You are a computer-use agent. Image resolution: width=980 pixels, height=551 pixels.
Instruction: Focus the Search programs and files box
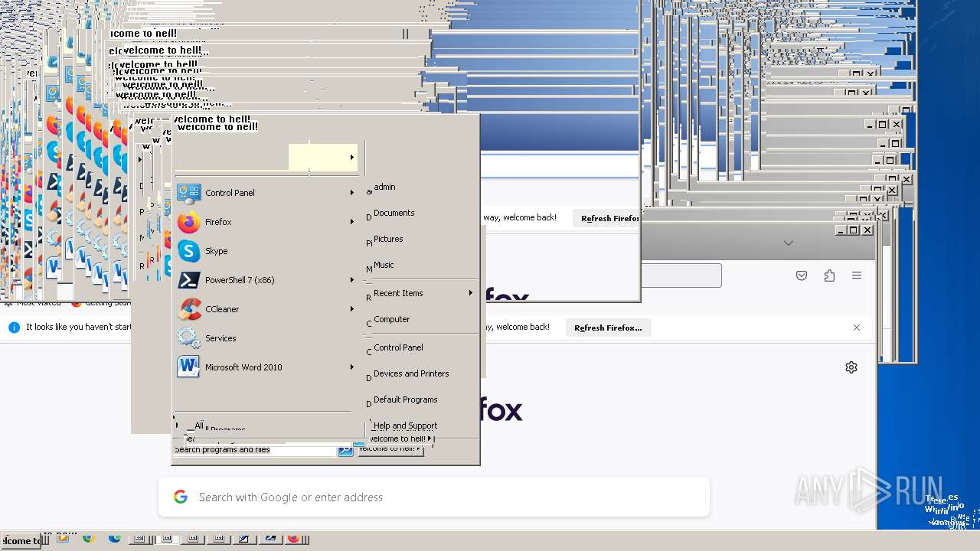(254, 450)
